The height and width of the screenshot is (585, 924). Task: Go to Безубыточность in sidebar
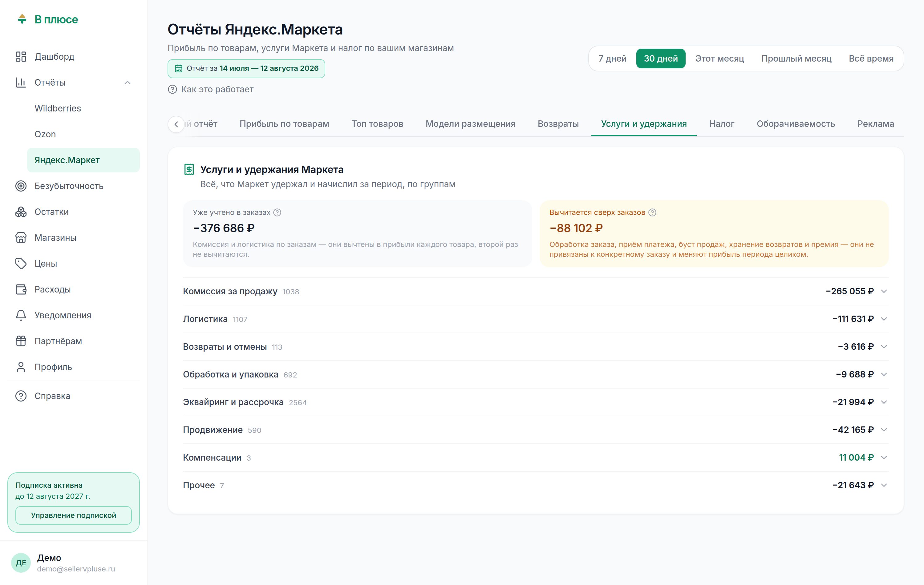click(x=74, y=186)
